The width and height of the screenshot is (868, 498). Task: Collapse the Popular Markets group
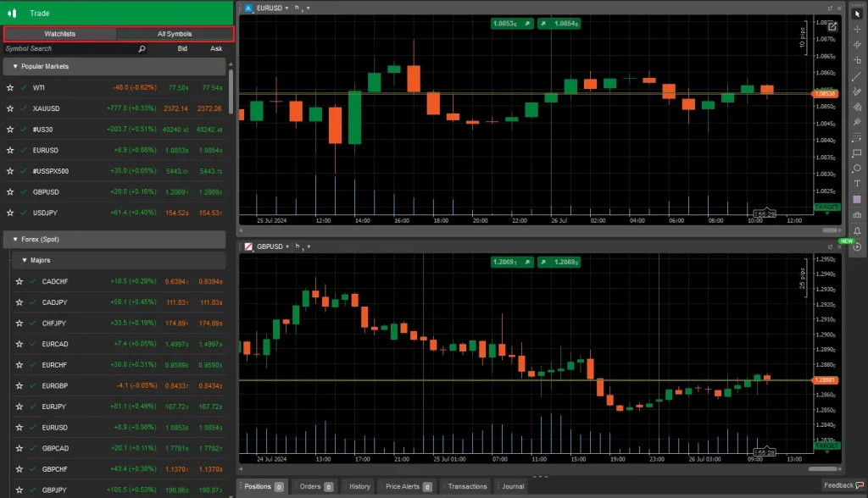click(x=15, y=66)
